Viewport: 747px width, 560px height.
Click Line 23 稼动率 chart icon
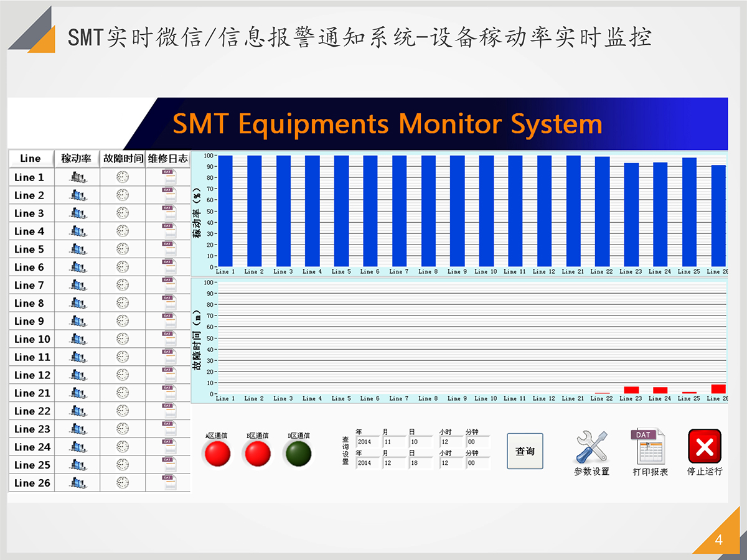pos(77,429)
